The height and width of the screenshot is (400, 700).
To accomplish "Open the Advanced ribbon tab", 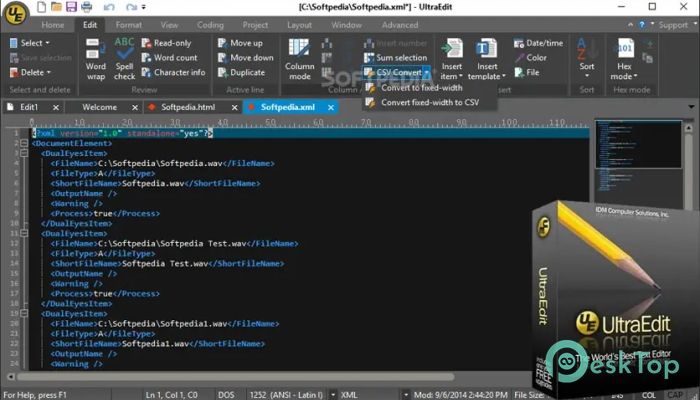I will click(400, 25).
